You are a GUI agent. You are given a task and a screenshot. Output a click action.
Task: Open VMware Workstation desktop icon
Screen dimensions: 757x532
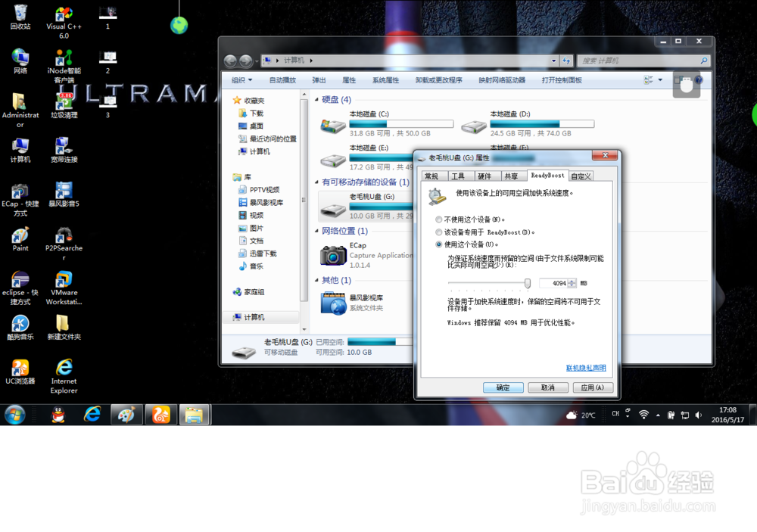coord(64,288)
